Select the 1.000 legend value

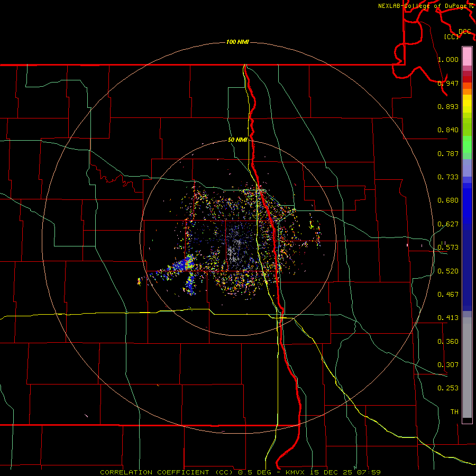tap(448, 59)
